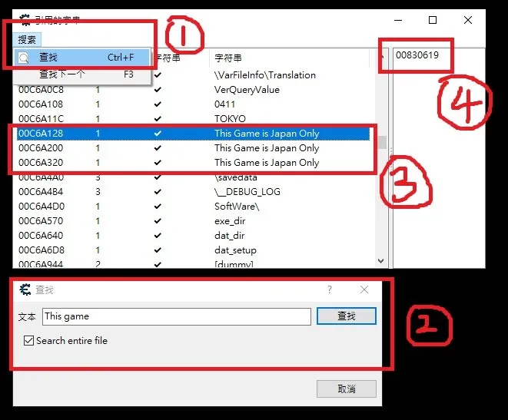The height and width of the screenshot is (420, 508).
Task: Toggle the Search entire file checkbox
Action: click(x=29, y=341)
